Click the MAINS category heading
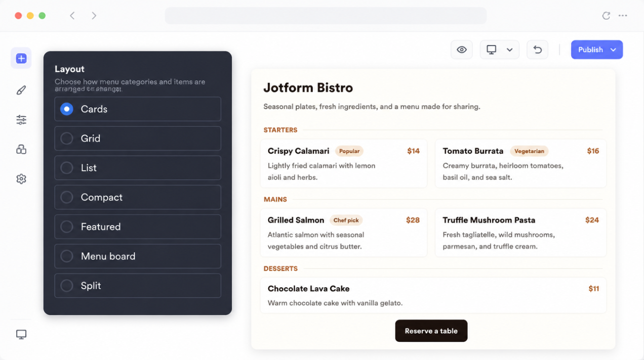The height and width of the screenshot is (360, 644). [275, 199]
